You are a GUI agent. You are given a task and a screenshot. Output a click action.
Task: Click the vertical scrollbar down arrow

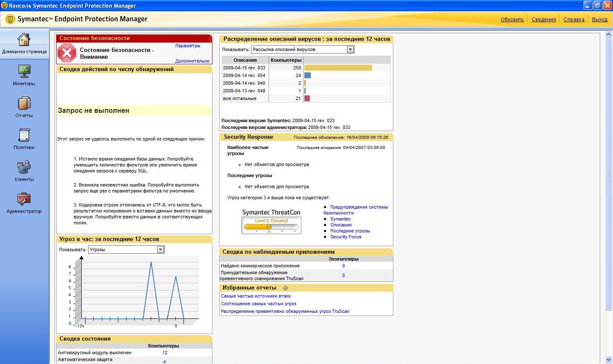click(608, 360)
